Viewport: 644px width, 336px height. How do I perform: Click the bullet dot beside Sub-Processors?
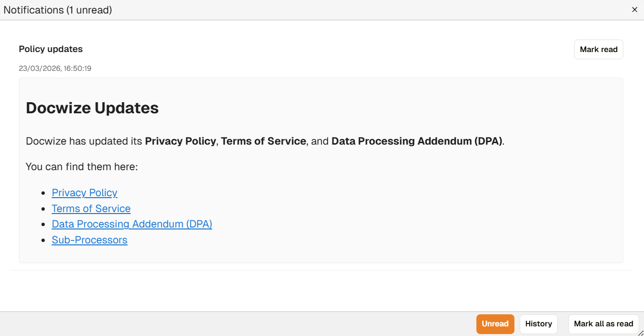tap(43, 240)
